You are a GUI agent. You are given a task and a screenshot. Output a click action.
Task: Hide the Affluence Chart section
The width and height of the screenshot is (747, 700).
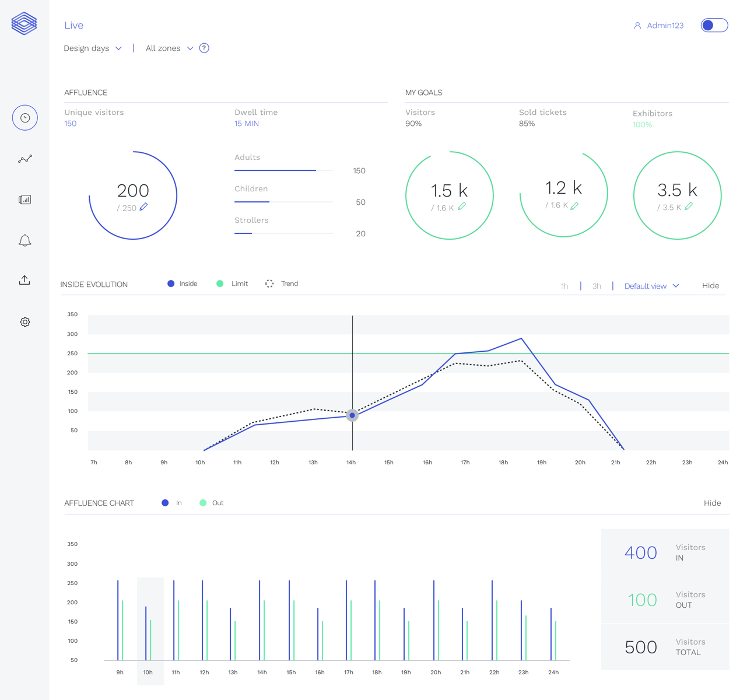coord(712,503)
